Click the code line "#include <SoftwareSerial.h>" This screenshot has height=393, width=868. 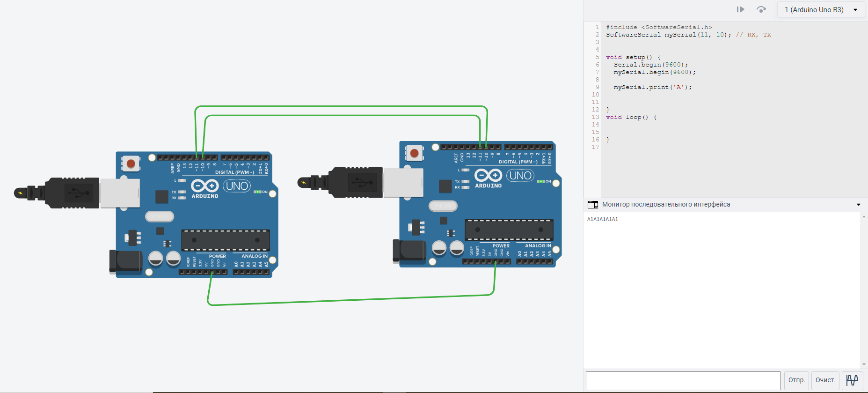(x=659, y=27)
